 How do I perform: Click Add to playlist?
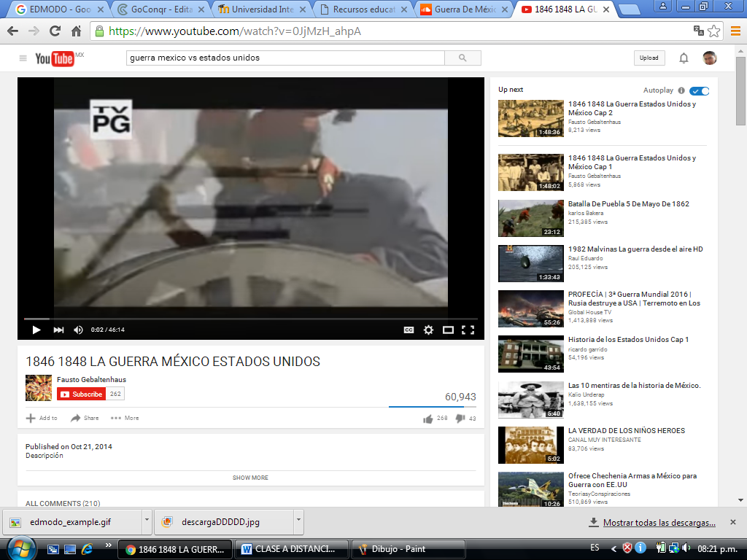[x=42, y=418]
